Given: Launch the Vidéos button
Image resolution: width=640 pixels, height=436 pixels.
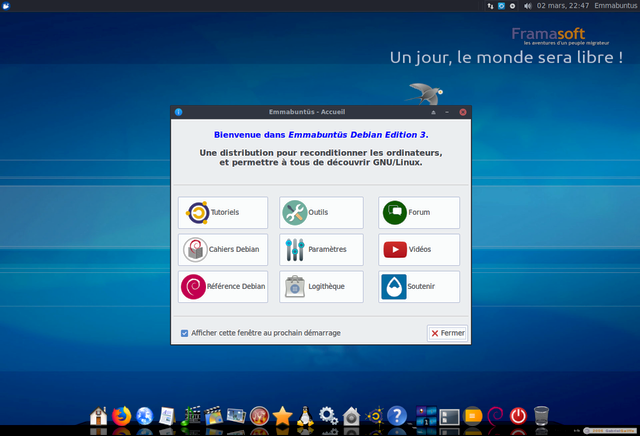Looking at the screenshot, I should click(419, 249).
